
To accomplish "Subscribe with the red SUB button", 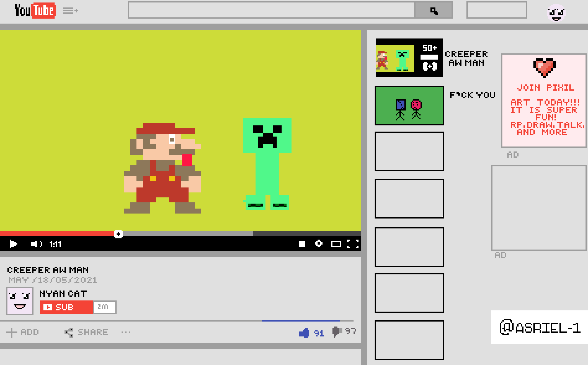I will click(66, 307).
